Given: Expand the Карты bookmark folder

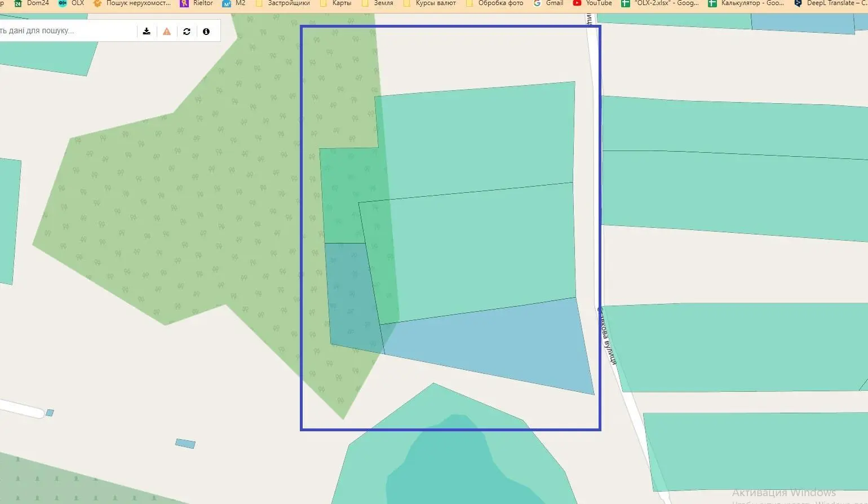Looking at the screenshot, I should click(x=336, y=3).
